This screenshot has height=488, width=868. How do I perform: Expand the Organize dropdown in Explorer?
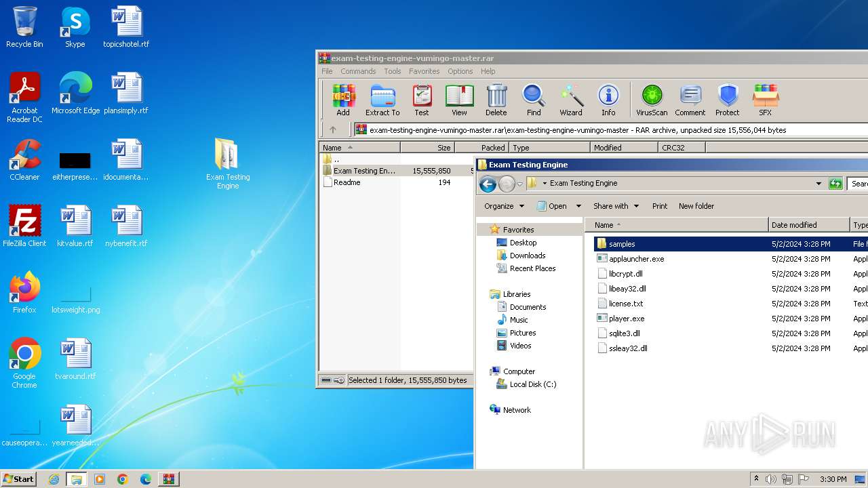(504, 206)
